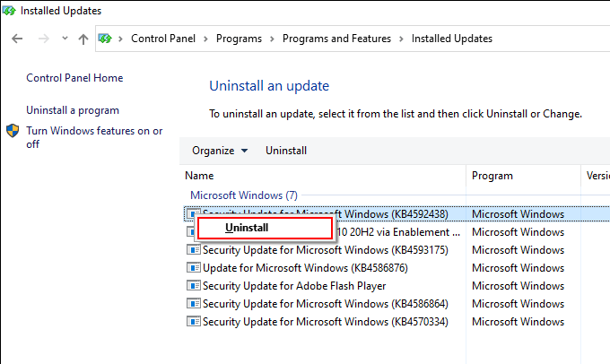The image size is (610, 364).
Task: Click the icon beside Adobe Flash Player update
Action: coord(193,286)
